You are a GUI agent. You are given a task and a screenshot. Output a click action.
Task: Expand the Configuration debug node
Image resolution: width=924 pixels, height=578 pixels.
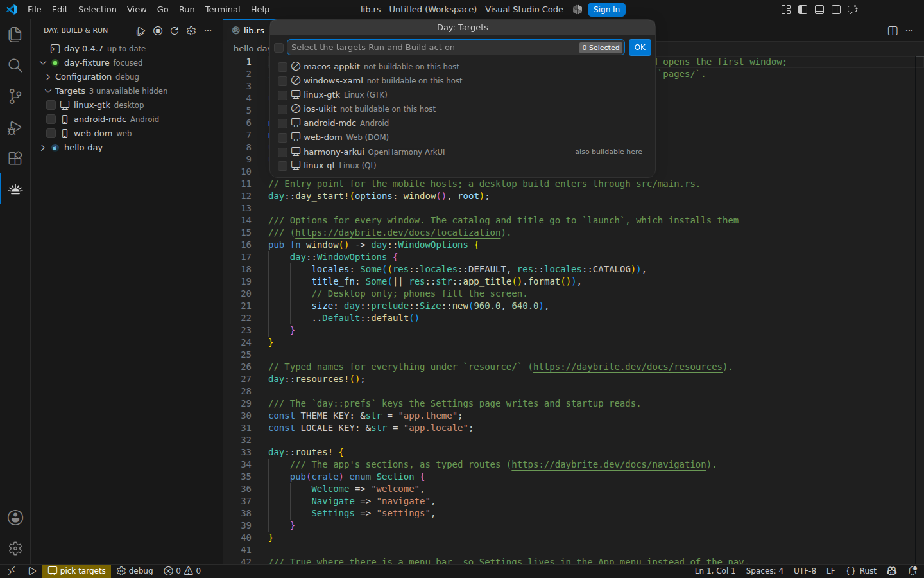coord(48,77)
